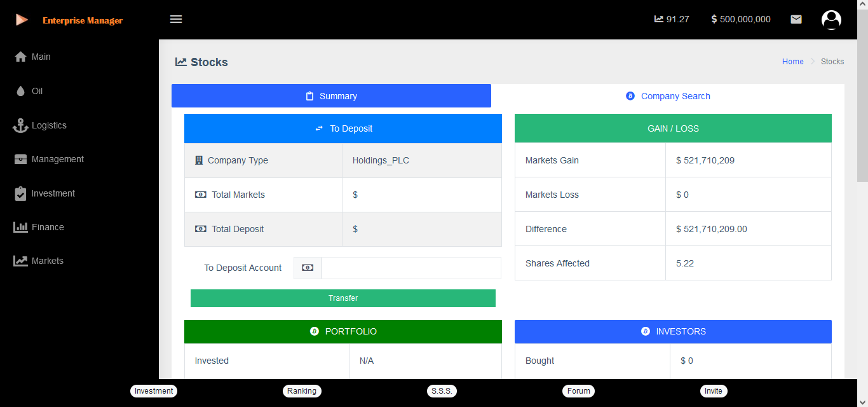Click the Management briefcase icon

pyautogui.click(x=20, y=160)
